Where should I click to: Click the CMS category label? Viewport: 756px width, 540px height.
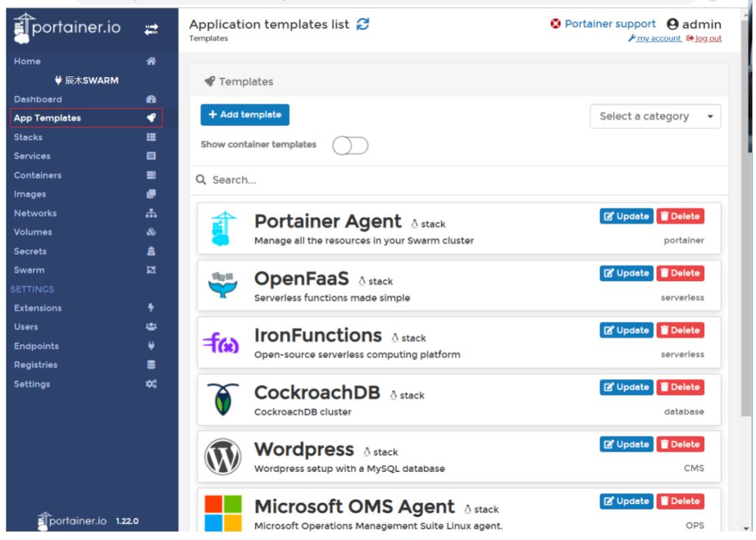pyautogui.click(x=694, y=469)
